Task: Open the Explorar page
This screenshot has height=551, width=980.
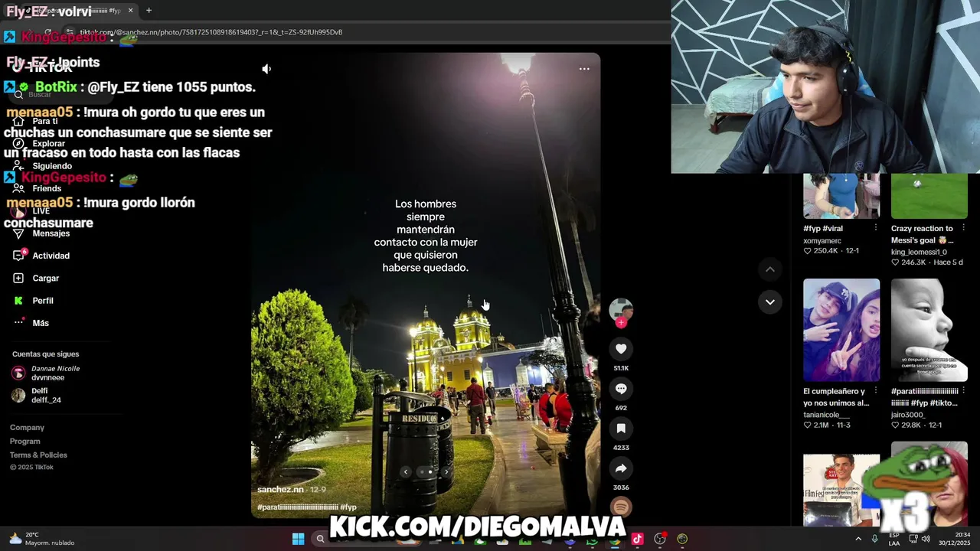Action: point(48,143)
